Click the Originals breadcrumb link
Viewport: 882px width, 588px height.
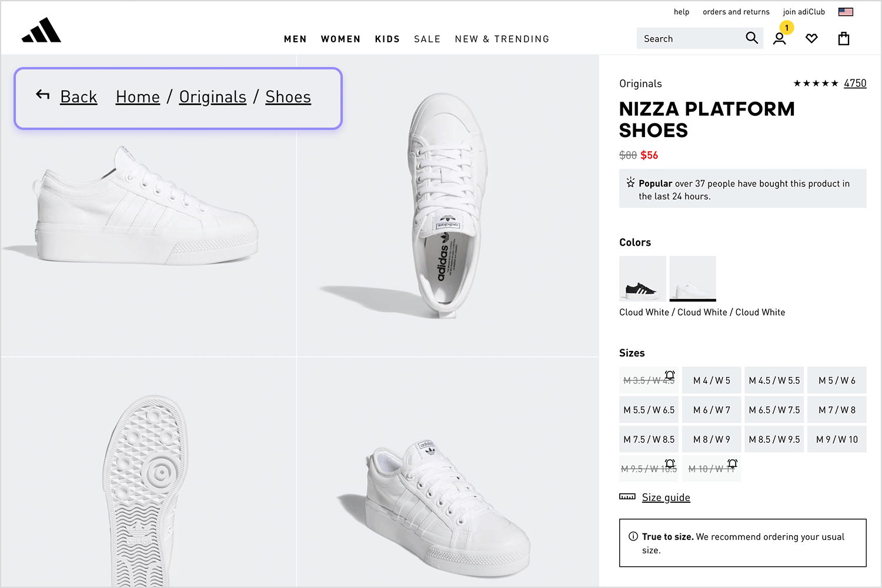(213, 96)
